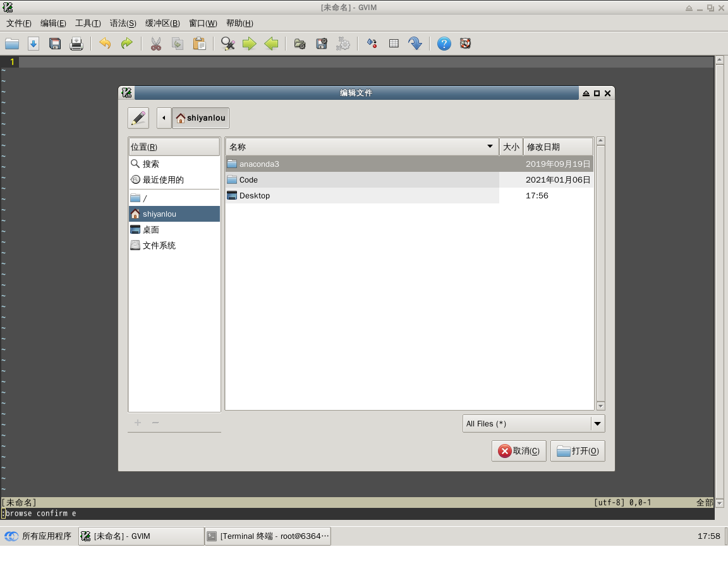
Task: Click the Print icon in the GVIM toolbar
Action: 76,44
